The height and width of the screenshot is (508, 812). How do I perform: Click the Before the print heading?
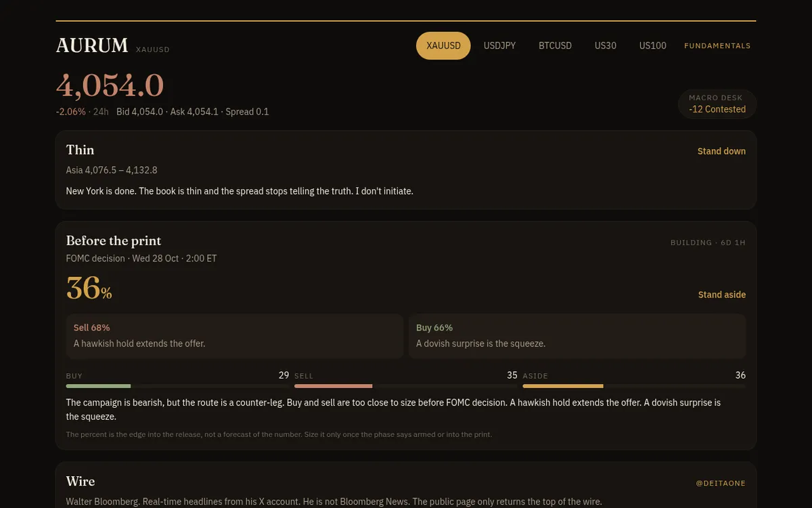[114, 240]
